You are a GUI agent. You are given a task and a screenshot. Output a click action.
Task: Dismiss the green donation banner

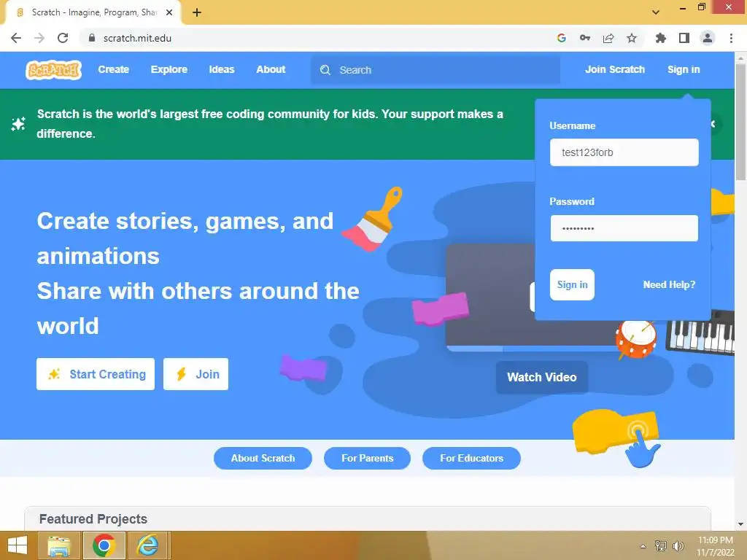pos(713,124)
